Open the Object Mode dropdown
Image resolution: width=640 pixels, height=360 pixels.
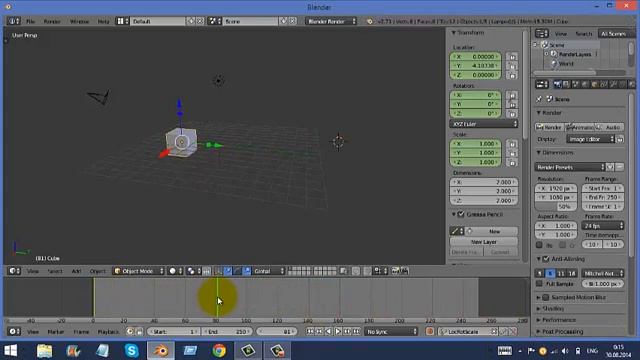coord(138,271)
